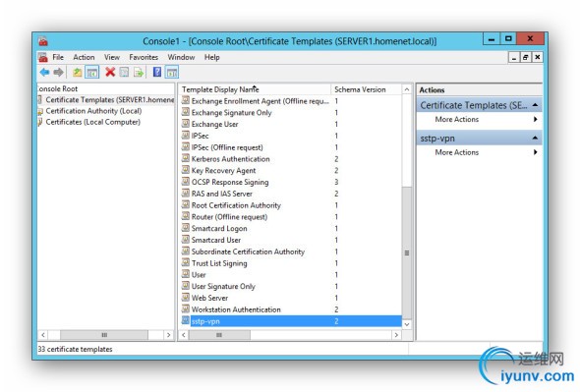The width and height of the screenshot is (580, 392).
Task: Collapse the sstp-vpn actions section
Action: pos(535,138)
